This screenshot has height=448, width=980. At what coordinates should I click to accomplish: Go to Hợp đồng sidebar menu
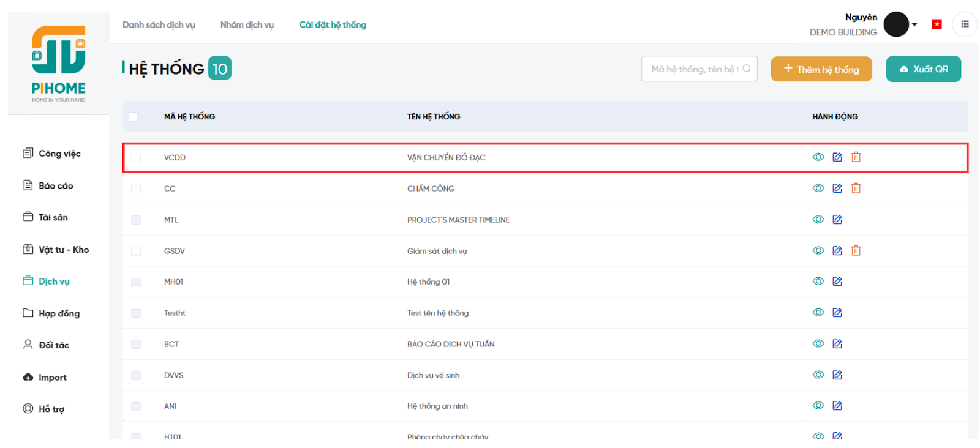[x=59, y=313]
